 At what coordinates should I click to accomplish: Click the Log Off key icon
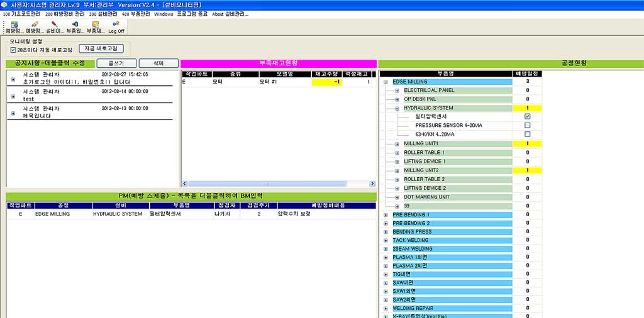coord(116,26)
